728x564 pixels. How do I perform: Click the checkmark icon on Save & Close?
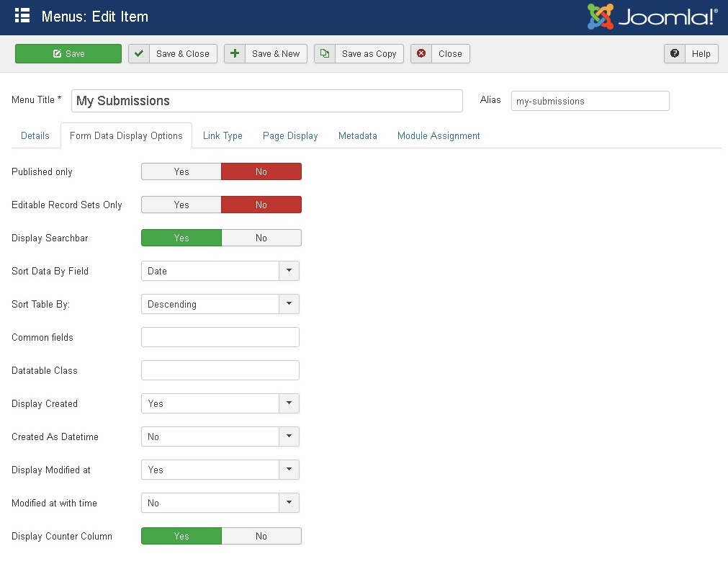tap(139, 53)
